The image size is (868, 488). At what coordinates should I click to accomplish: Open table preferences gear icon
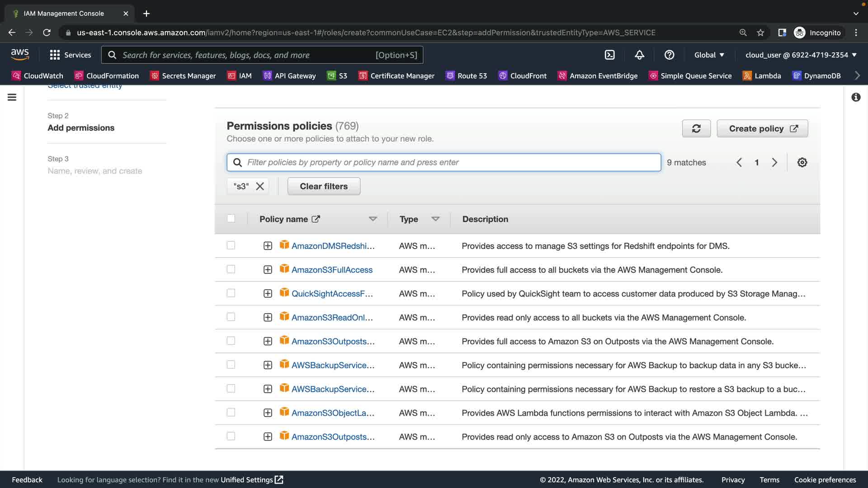click(802, 162)
